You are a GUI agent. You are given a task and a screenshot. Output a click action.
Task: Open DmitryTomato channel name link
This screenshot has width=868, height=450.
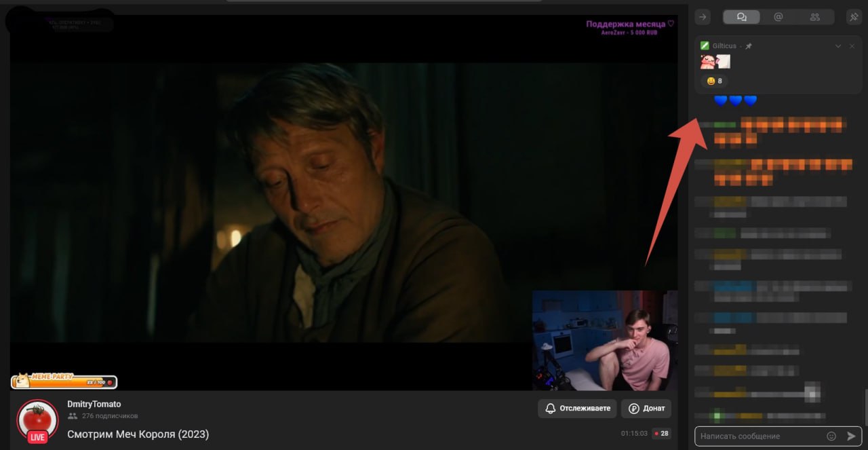click(94, 405)
